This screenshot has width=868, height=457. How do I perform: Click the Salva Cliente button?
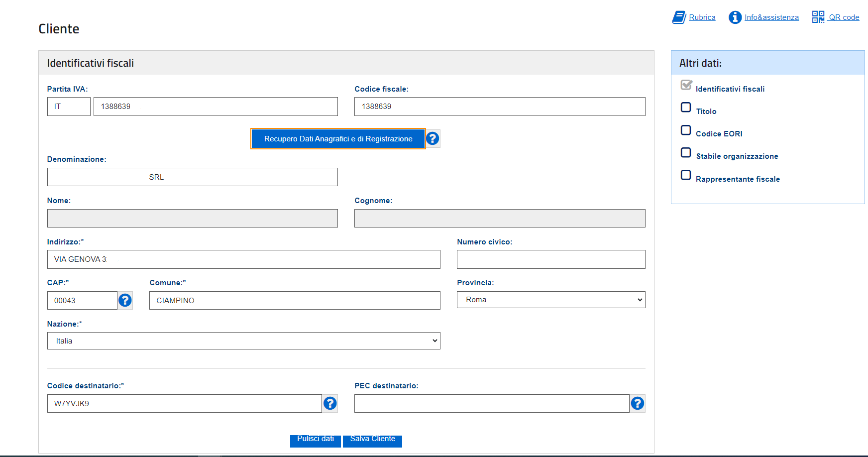[372, 440]
